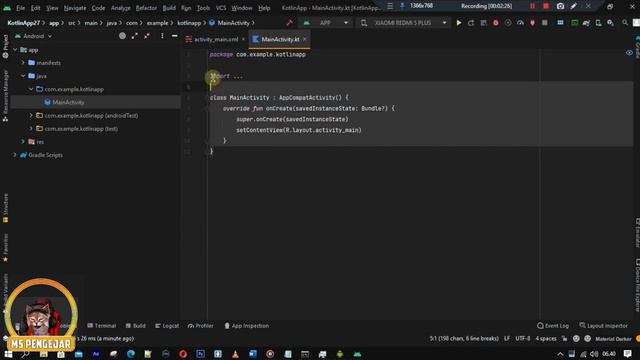Expand the com.example.kotlinapp (androidTest) package
This screenshot has width=640, height=360.
31,116
